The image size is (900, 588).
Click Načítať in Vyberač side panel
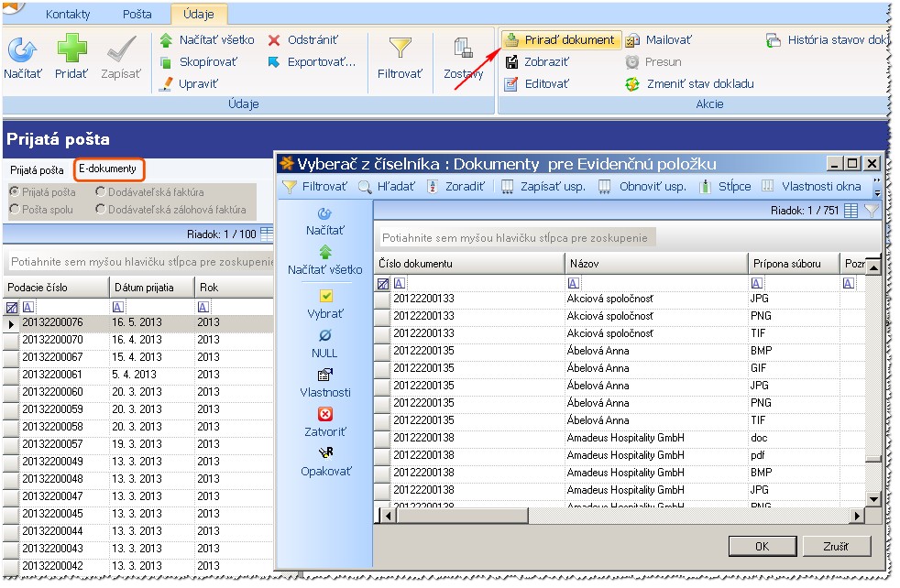pos(324,222)
